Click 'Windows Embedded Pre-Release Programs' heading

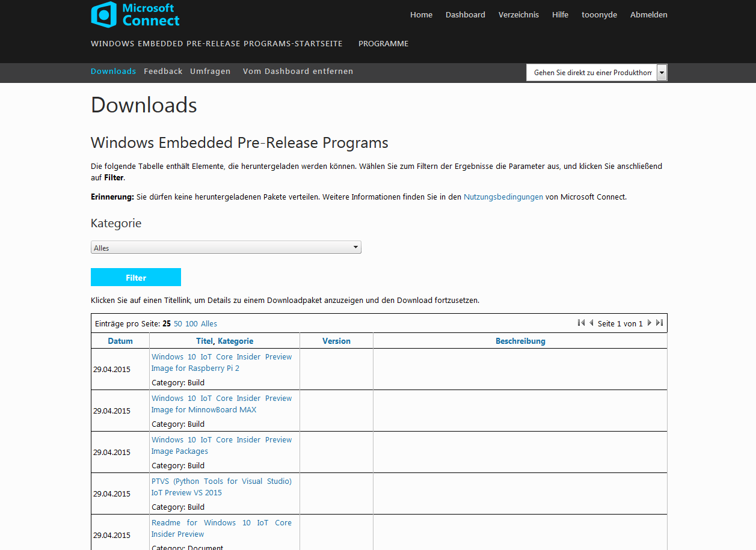239,143
